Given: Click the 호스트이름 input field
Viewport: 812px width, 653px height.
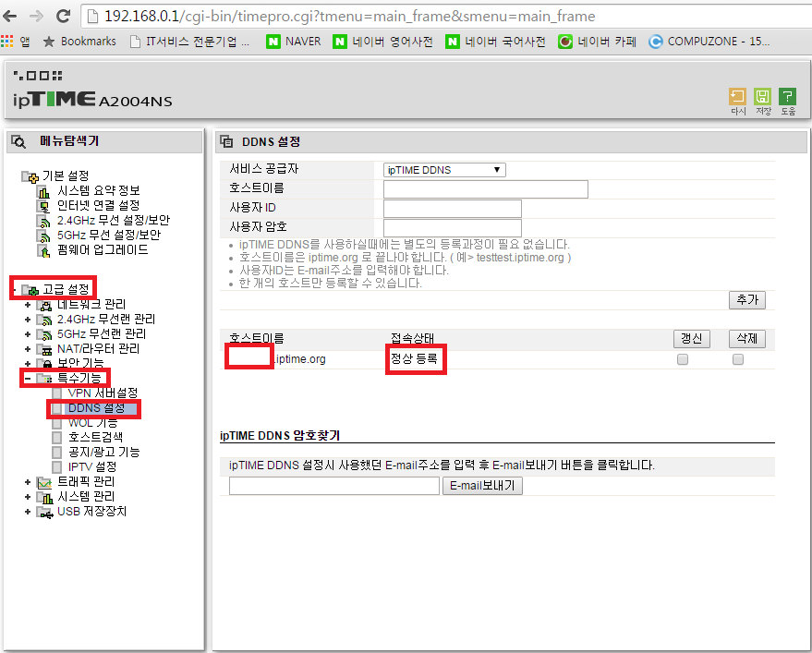Looking at the screenshot, I should (x=485, y=188).
